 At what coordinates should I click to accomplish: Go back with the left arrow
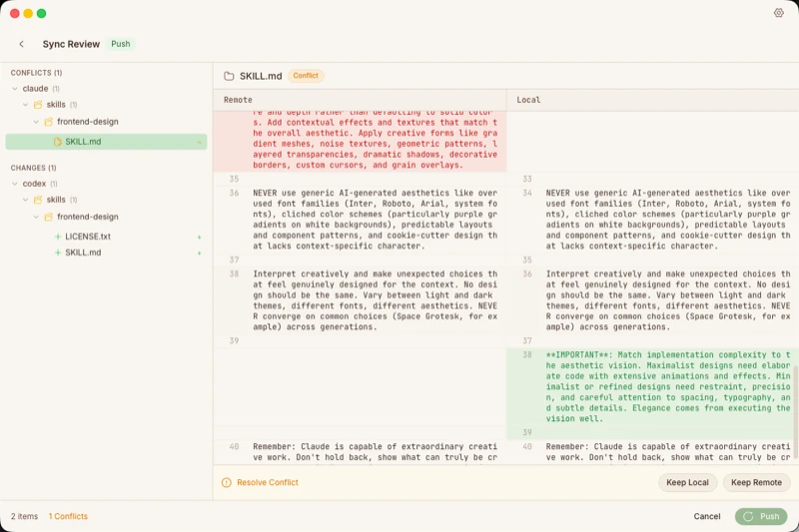click(x=21, y=44)
